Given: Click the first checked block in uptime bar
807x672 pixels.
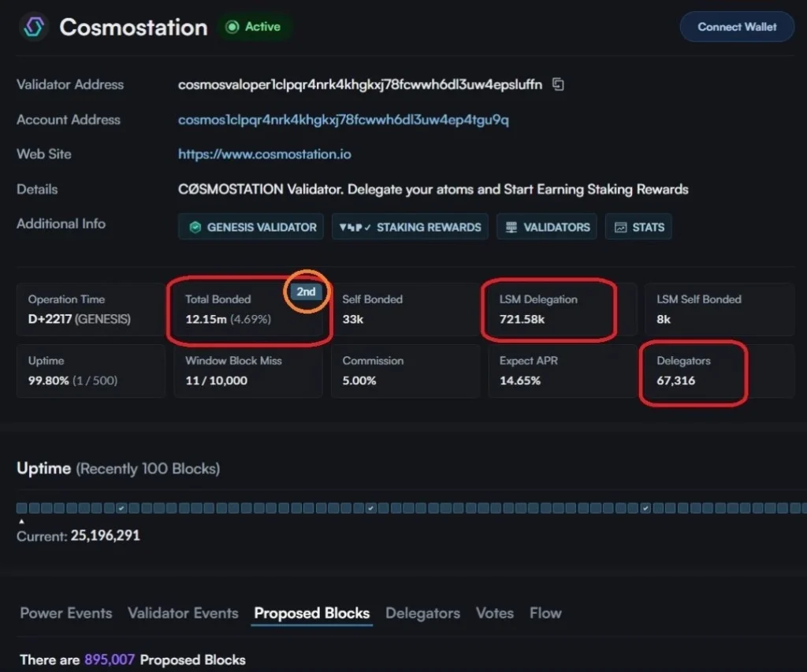Looking at the screenshot, I should click(122, 508).
